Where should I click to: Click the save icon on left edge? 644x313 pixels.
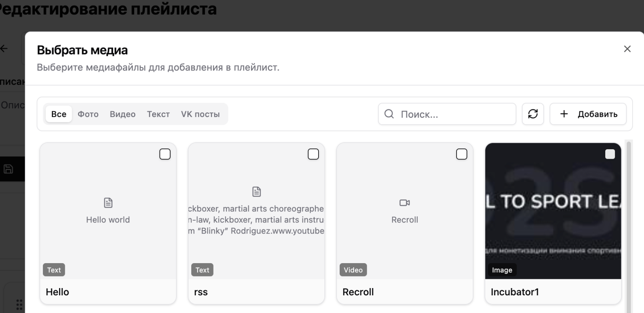pyautogui.click(x=8, y=169)
